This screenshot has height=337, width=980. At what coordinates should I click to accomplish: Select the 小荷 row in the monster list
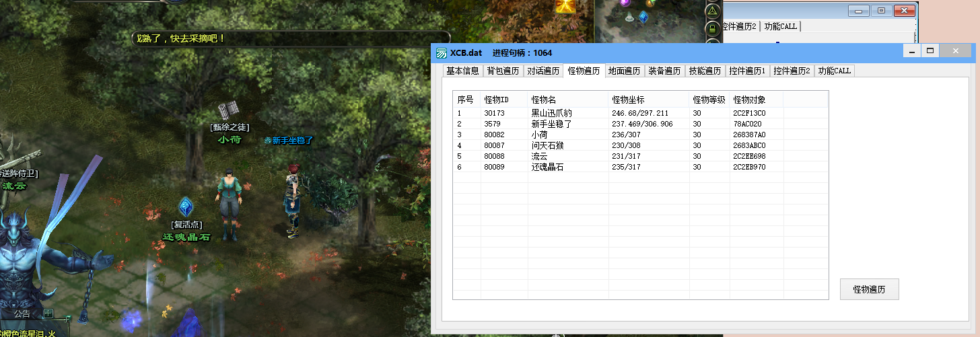coord(640,135)
